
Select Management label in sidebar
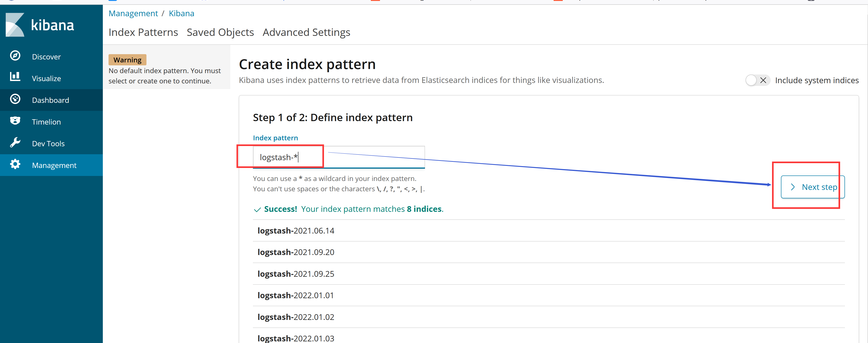pyautogui.click(x=54, y=165)
